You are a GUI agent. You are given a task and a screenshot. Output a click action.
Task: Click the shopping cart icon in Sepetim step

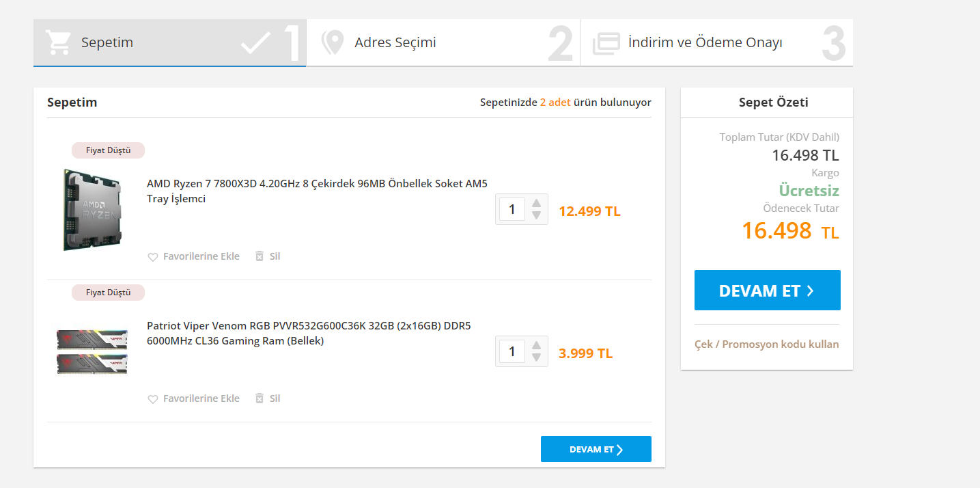[x=59, y=42]
